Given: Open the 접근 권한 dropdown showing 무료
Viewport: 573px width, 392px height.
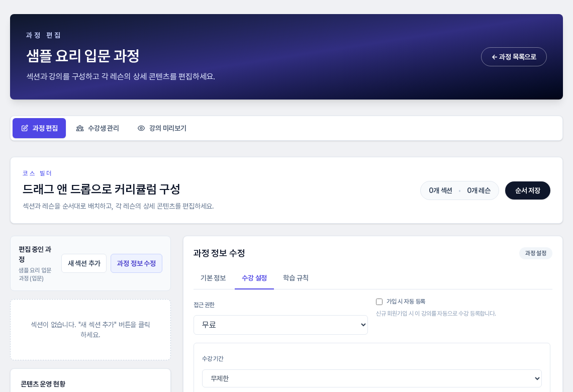Looking at the screenshot, I should pos(280,325).
